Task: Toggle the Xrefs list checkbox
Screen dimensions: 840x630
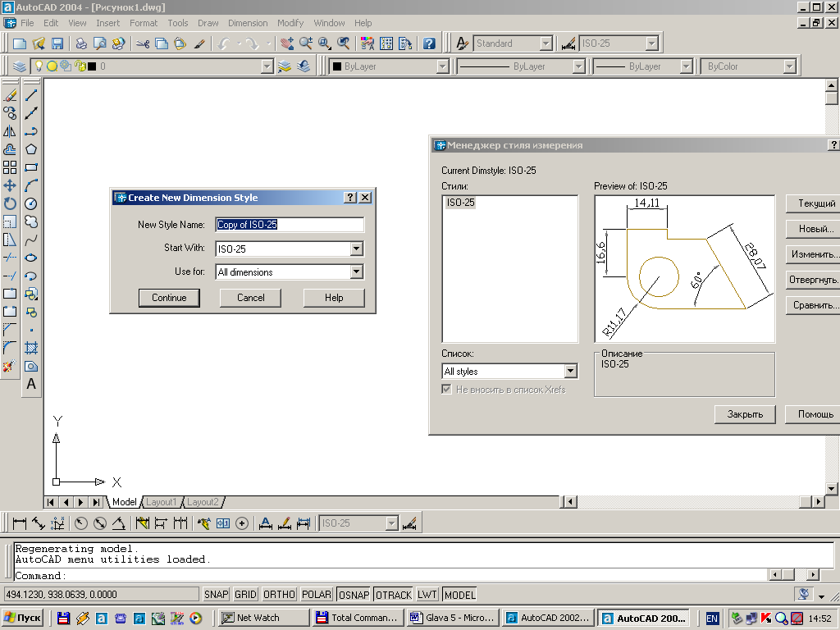Action: [446, 389]
